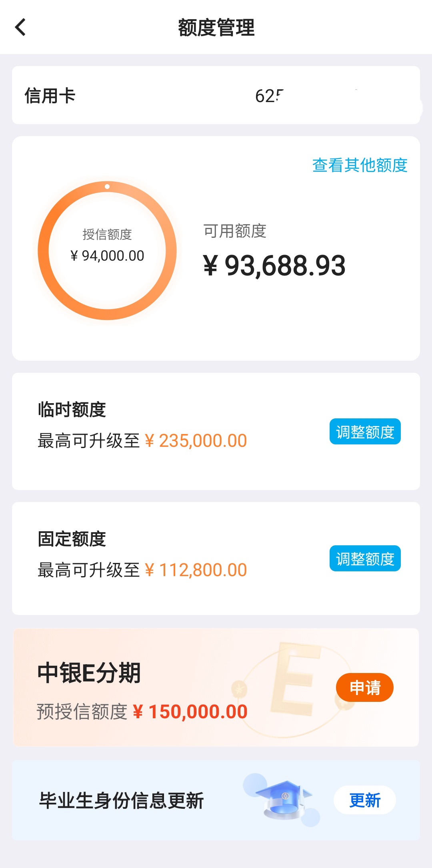Open the 中银E分期 banner title
This screenshot has height=868, width=432.
(x=89, y=673)
